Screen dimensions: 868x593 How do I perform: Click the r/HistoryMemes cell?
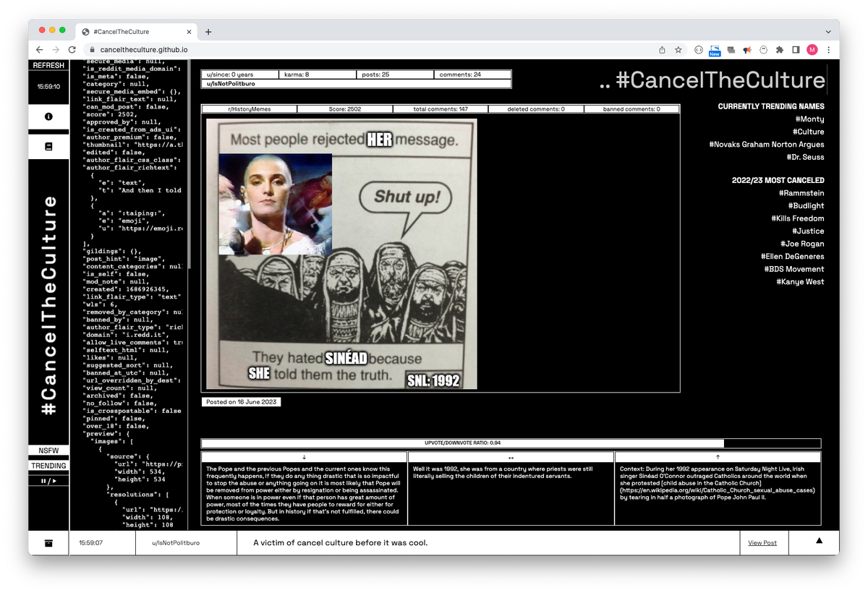(249, 109)
